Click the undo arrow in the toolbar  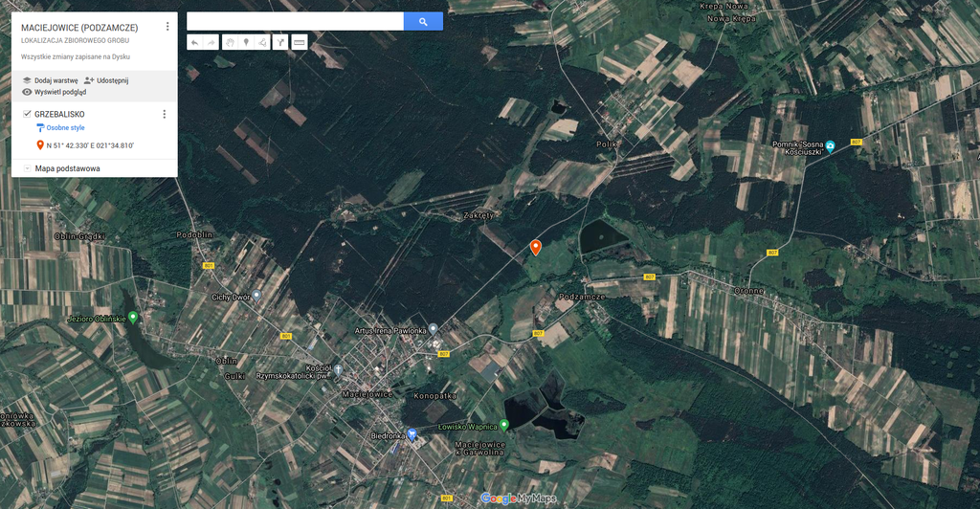(x=194, y=42)
